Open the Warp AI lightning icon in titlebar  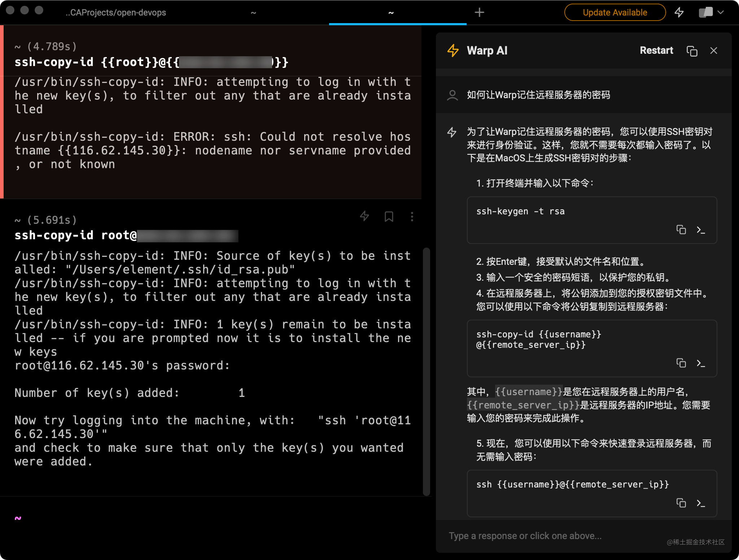coord(679,12)
